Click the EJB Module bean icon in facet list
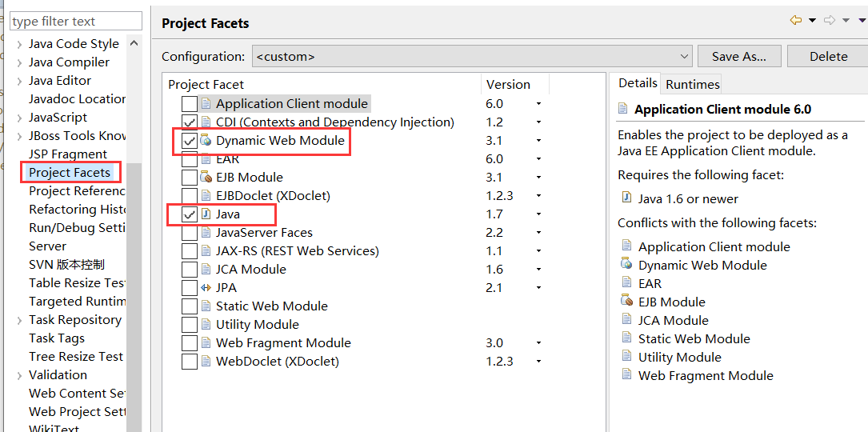Viewport: 868px width, 432px height. [206, 178]
